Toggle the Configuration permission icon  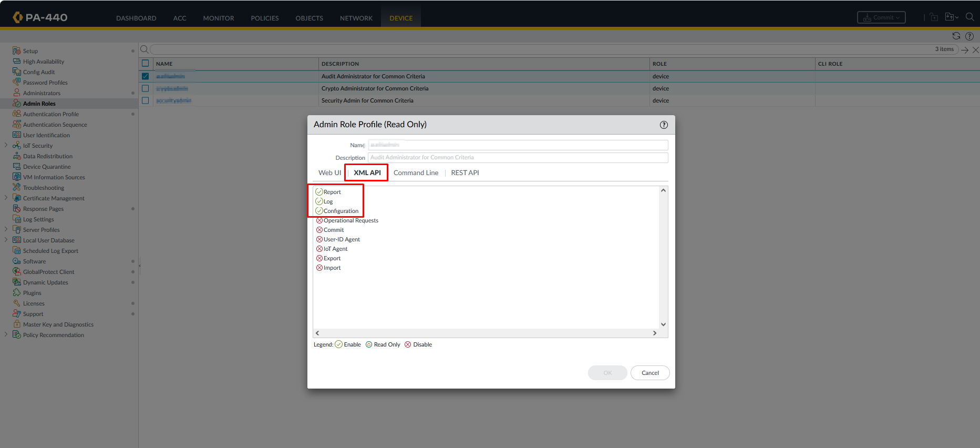[319, 211]
